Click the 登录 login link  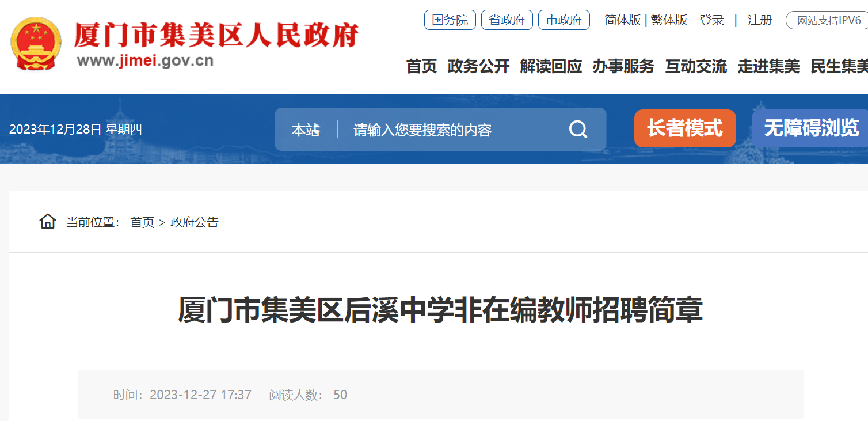coord(711,20)
